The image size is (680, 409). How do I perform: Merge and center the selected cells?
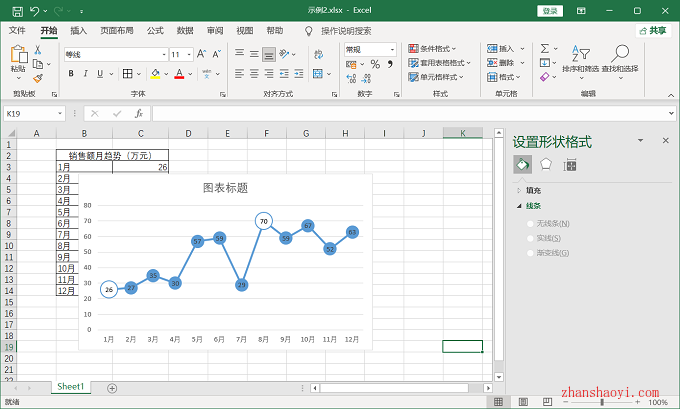coord(318,74)
